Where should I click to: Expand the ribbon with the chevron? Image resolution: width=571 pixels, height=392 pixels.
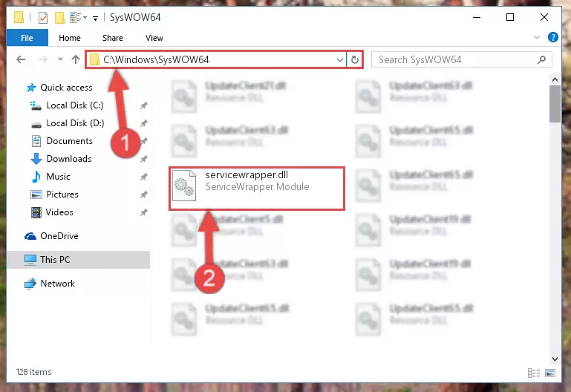pyautogui.click(x=536, y=37)
